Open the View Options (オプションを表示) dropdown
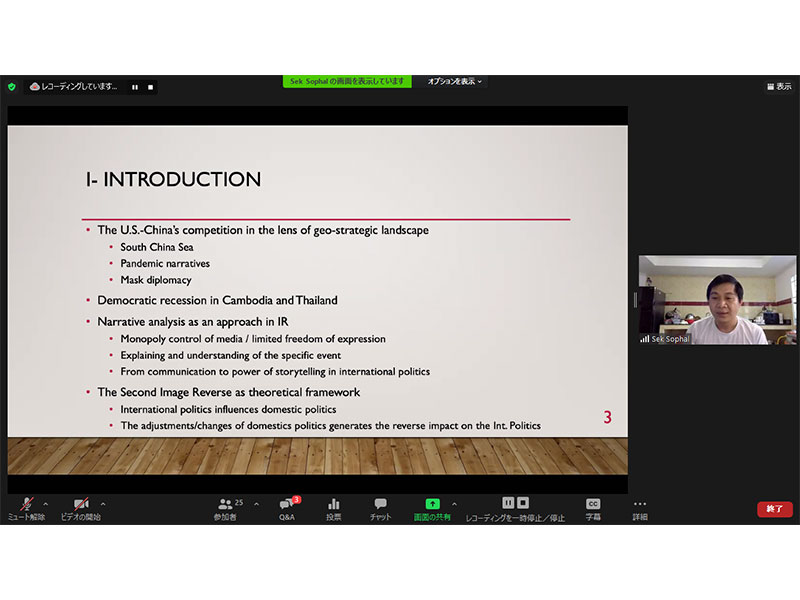This screenshot has height=600, width=800. click(455, 81)
